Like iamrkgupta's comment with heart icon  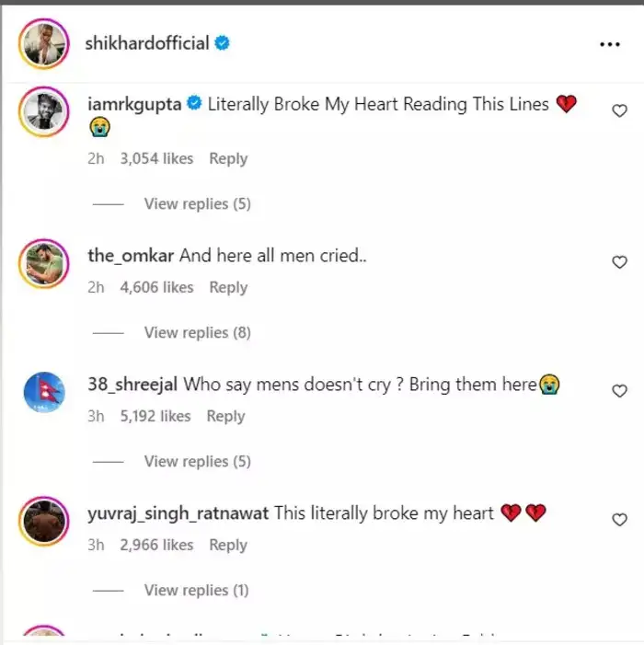619,110
